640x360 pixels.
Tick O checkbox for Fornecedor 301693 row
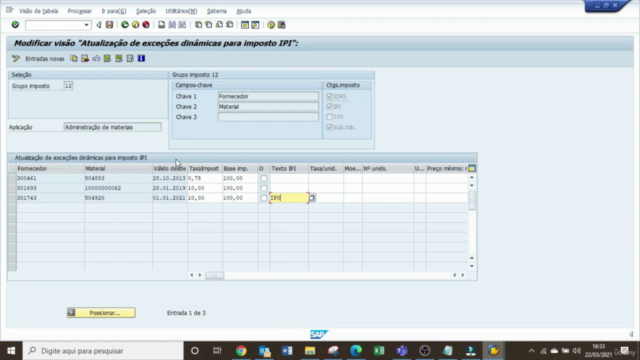pos(264,188)
